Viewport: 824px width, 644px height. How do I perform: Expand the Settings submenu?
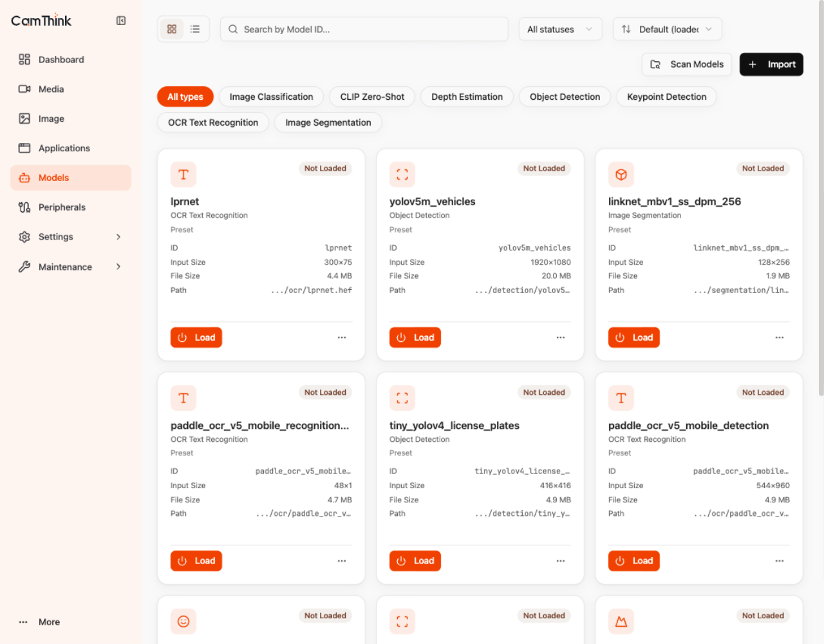tap(71, 237)
